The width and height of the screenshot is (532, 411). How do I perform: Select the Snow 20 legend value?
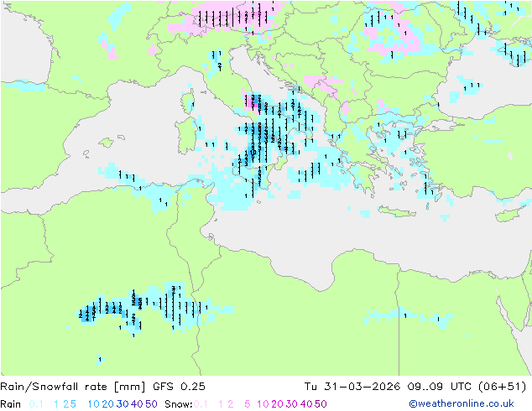click(x=277, y=404)
